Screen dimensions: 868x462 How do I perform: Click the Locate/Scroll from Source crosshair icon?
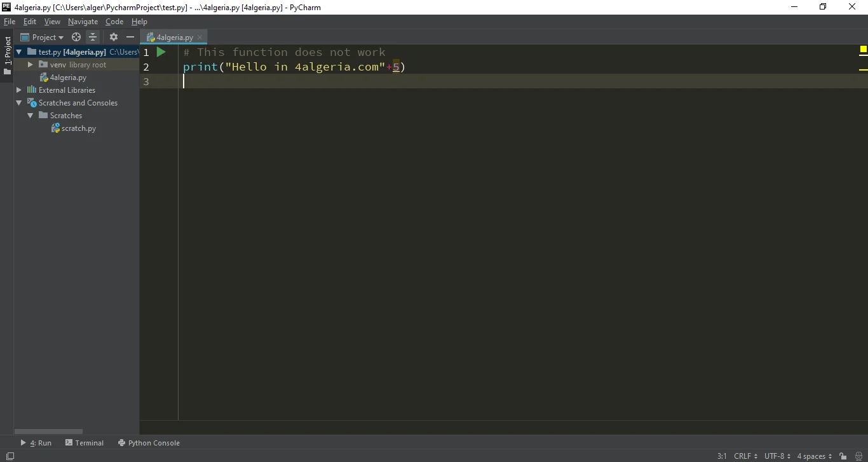click(x=76, y=37)
